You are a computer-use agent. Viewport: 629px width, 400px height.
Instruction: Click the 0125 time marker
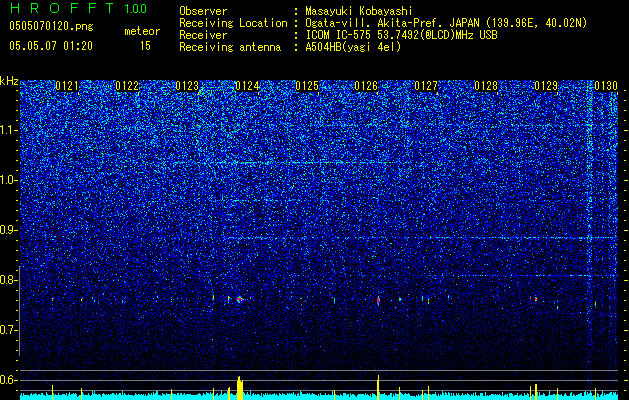[x=306, y=86]
